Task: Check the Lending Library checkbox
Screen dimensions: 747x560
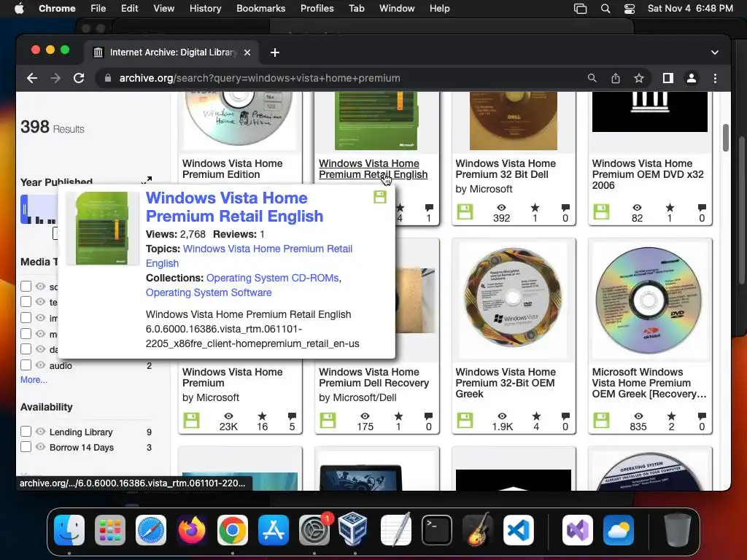Action: tap(26, 432)
